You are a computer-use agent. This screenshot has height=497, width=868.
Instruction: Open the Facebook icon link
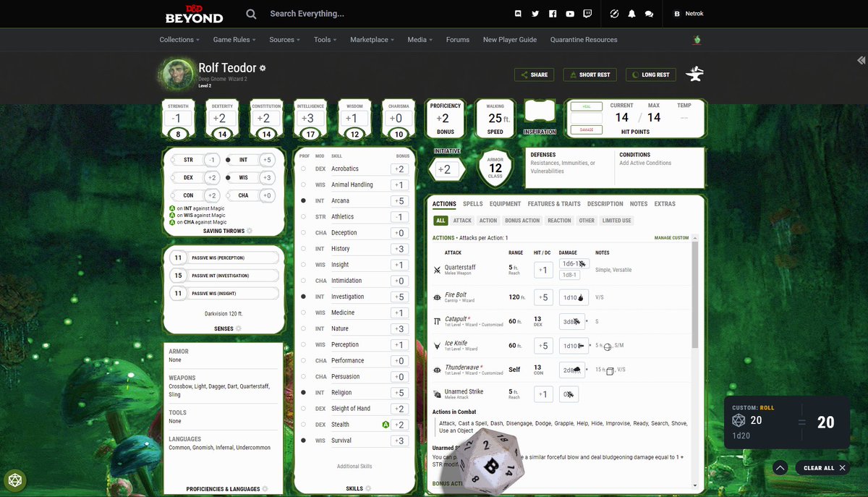tap(553, 14)
